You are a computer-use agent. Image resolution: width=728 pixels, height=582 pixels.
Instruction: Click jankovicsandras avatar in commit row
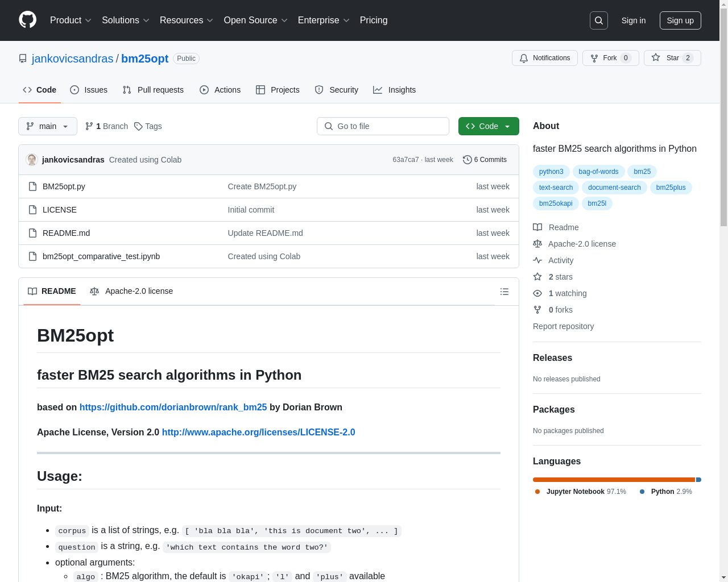coord(32,160)
